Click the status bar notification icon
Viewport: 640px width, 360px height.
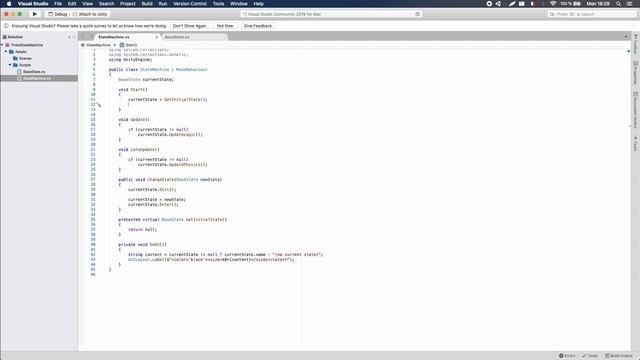point(418,14)
